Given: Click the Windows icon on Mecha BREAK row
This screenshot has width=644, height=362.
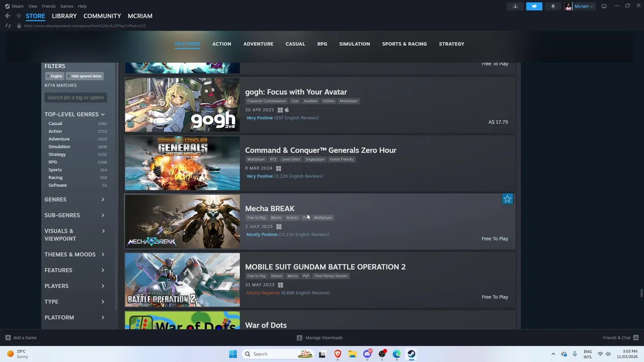Looking at the screenshot, I should [x=279, y=227].
